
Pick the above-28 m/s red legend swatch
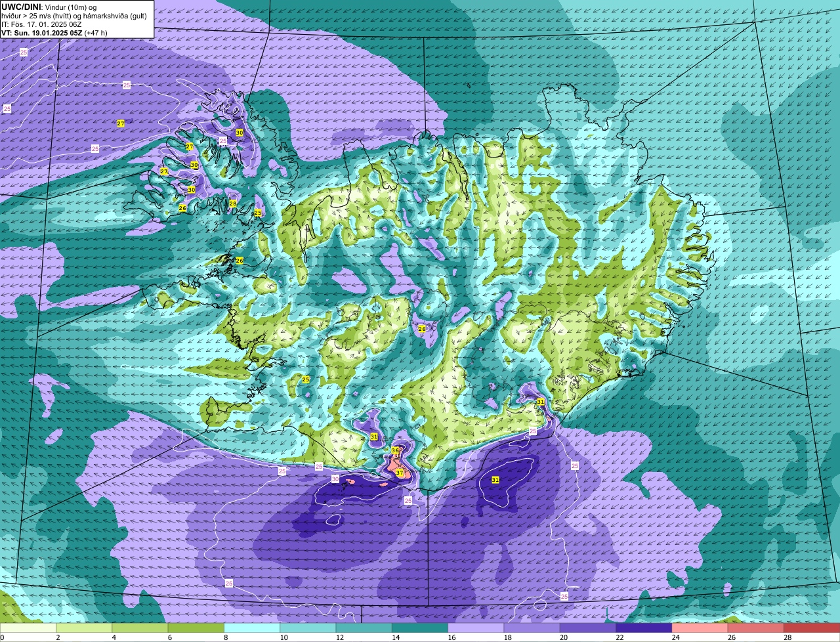click(812, 628)
